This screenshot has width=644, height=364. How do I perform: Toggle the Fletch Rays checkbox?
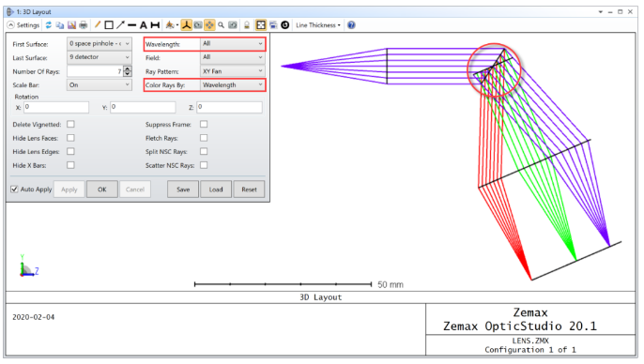pyautogui.click(x=204, y=138)
